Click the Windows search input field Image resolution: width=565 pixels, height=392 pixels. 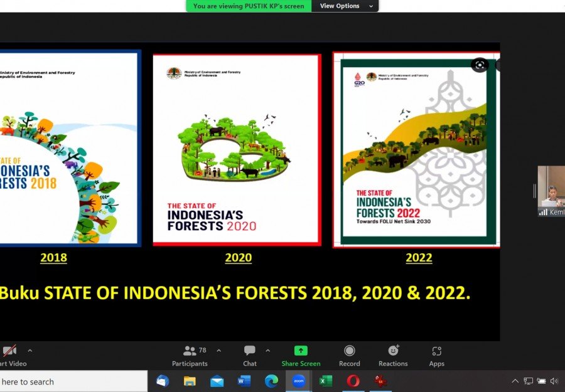(x=73, y=381)
